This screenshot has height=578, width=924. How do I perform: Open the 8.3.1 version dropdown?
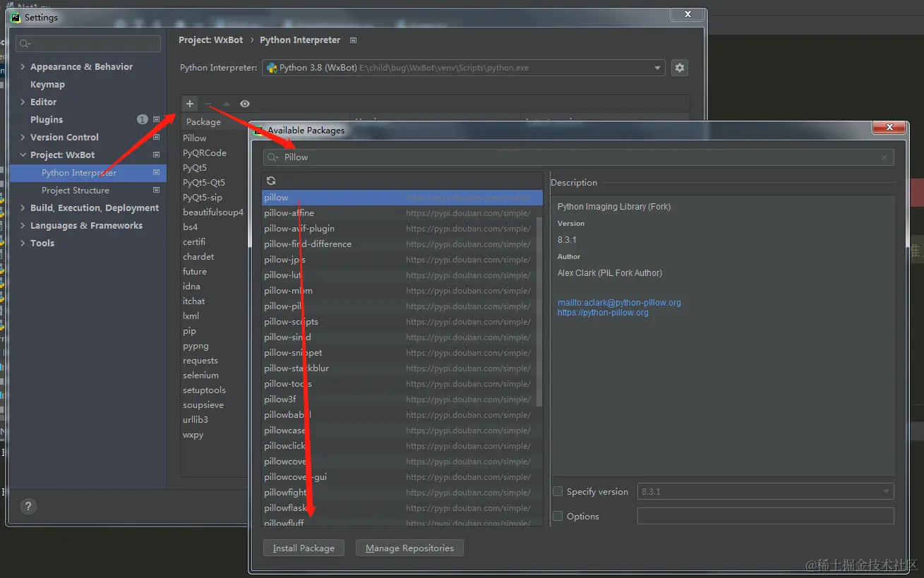click(x=766, y=491)
